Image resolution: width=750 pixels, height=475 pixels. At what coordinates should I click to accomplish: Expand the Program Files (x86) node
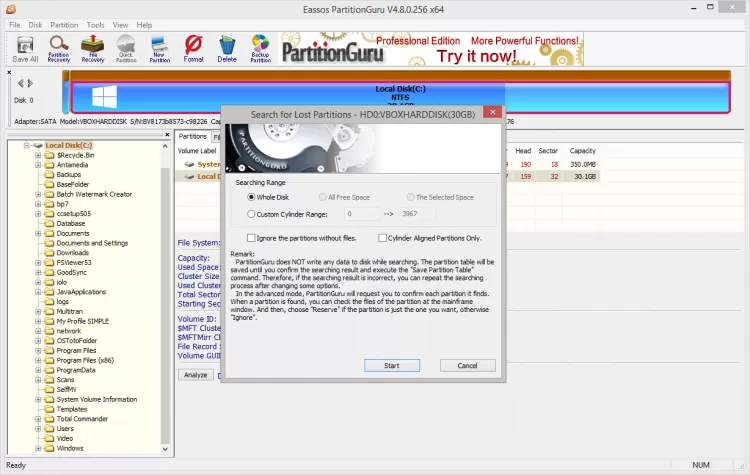point(38,360)
